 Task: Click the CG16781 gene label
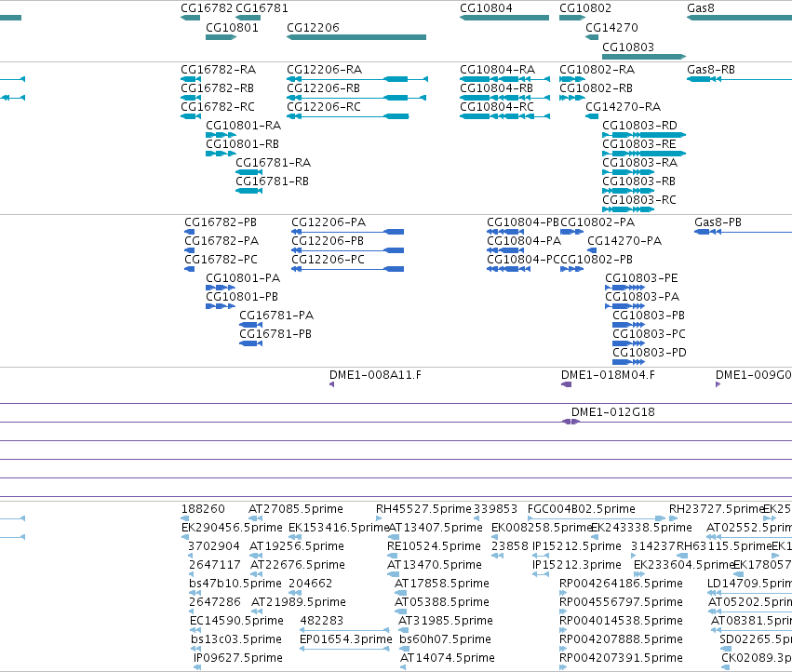(262, 8)
